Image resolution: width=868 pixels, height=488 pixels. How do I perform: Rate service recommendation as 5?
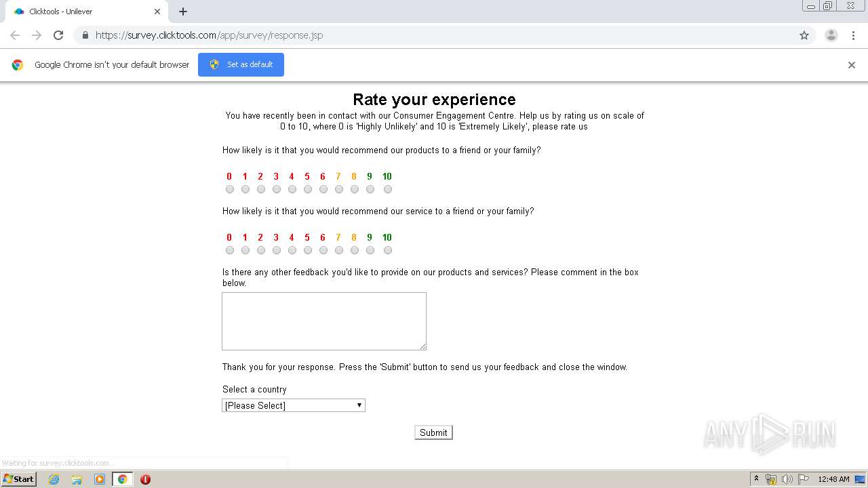[308, 250]
